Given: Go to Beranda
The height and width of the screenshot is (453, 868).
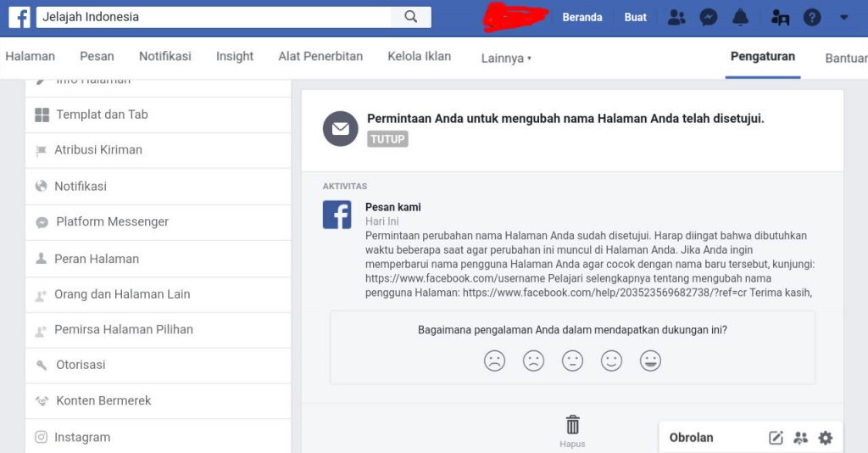Looking at the screenshot, I should pyautogui.click(x=582, y=17).
